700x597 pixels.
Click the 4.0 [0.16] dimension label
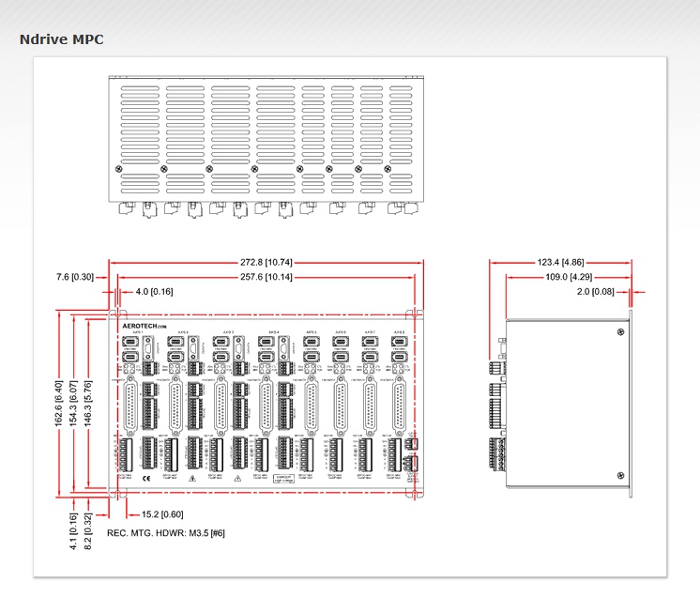tap(154, 292)
